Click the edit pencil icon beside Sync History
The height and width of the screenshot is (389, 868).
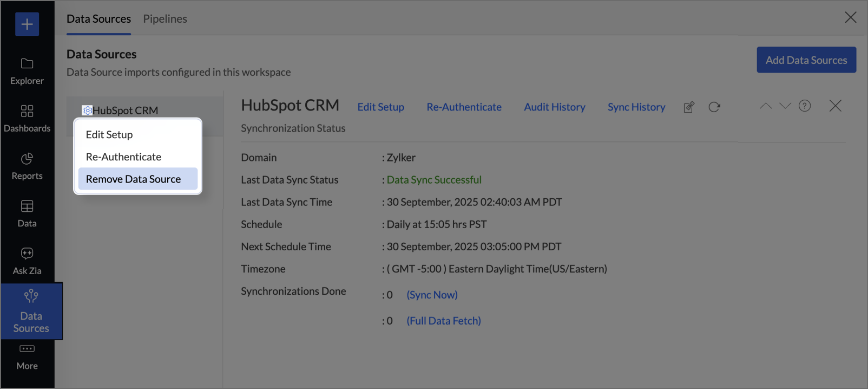click(x=689, y=107)
